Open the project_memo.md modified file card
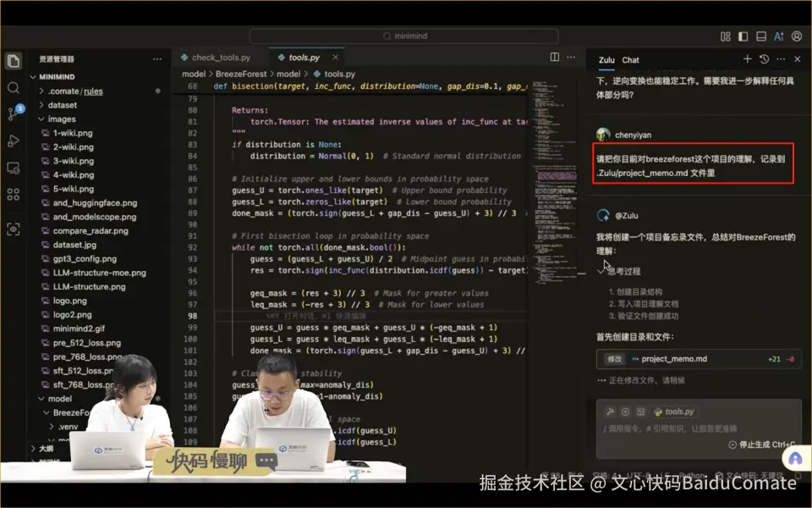 pyautogui.click(x=699, y=359)
